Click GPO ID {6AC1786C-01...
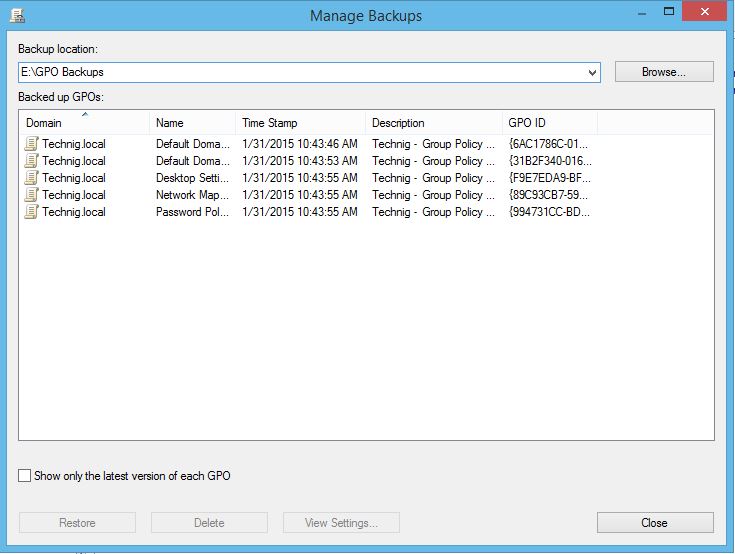This screenshot has width=735, height=554. click(x=548, y=144)
